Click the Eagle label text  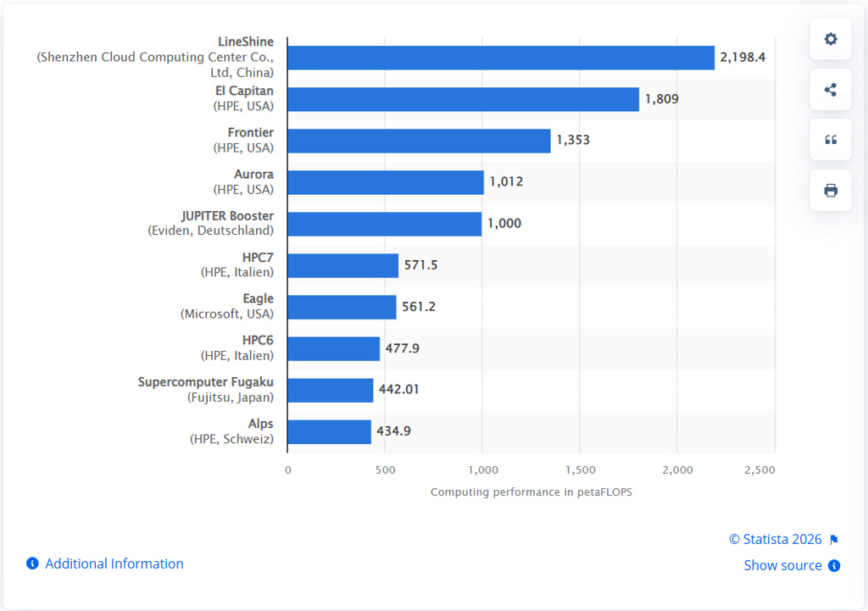[258, 299]
